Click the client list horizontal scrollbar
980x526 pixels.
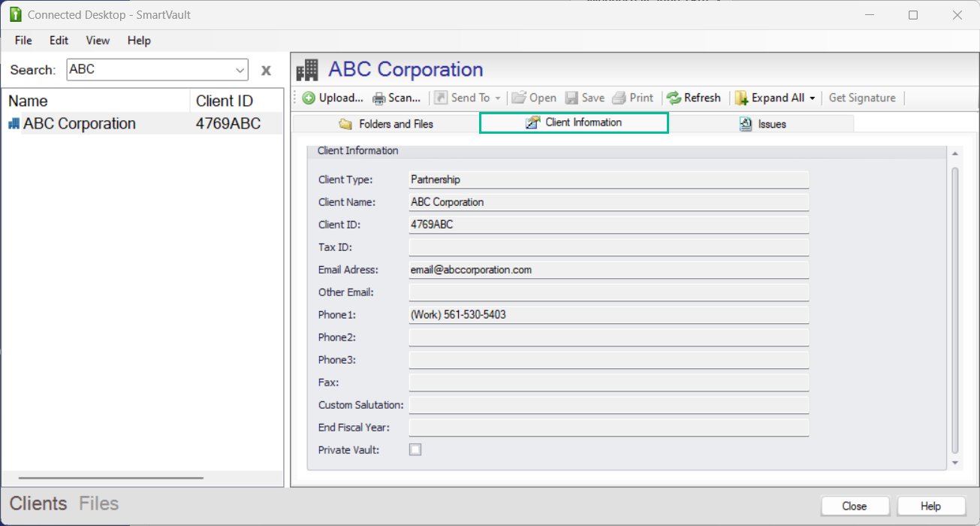click(x=111, y=477)
